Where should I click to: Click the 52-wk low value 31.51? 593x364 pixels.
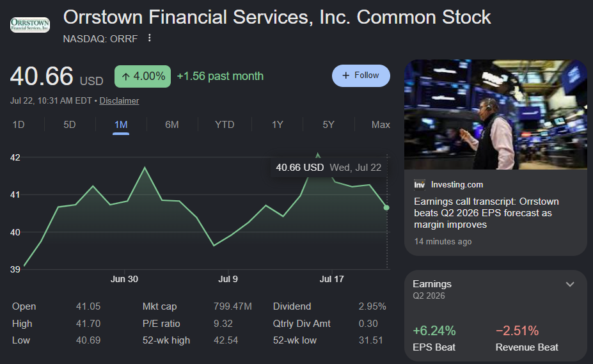[370, 340]
